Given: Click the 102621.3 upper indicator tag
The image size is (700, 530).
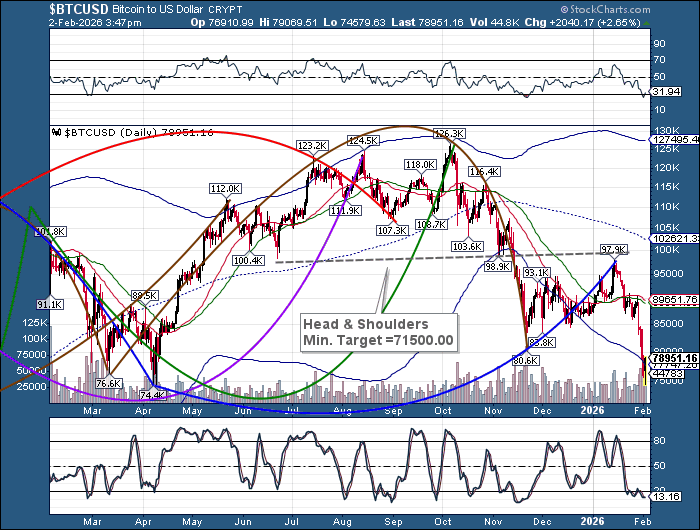Looking at the screenshot, I should 673,239.
